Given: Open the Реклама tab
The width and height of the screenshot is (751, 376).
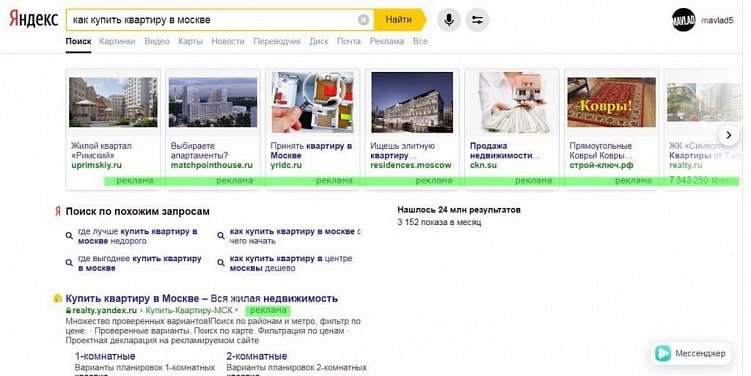Looking at the screenshot, I should point(387,41).
